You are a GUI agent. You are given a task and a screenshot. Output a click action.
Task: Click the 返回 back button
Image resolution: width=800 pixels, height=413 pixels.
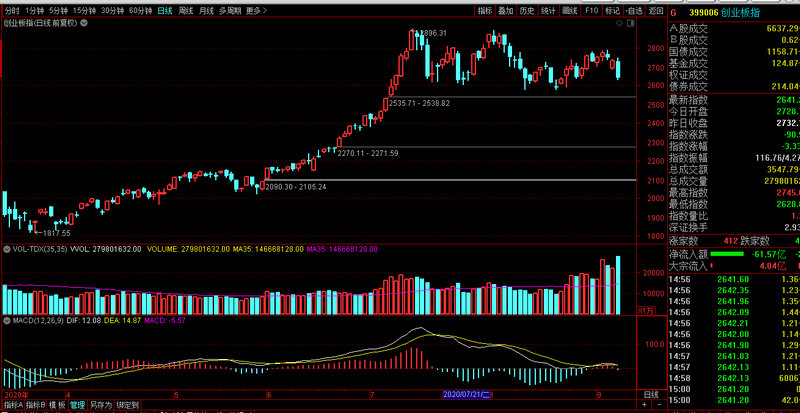(x=655, y=10)
